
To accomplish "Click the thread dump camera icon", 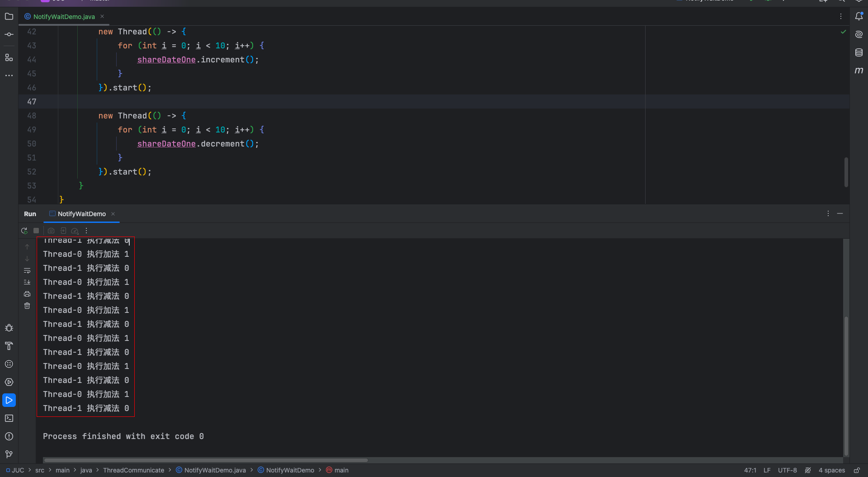I will click(51, 231).
